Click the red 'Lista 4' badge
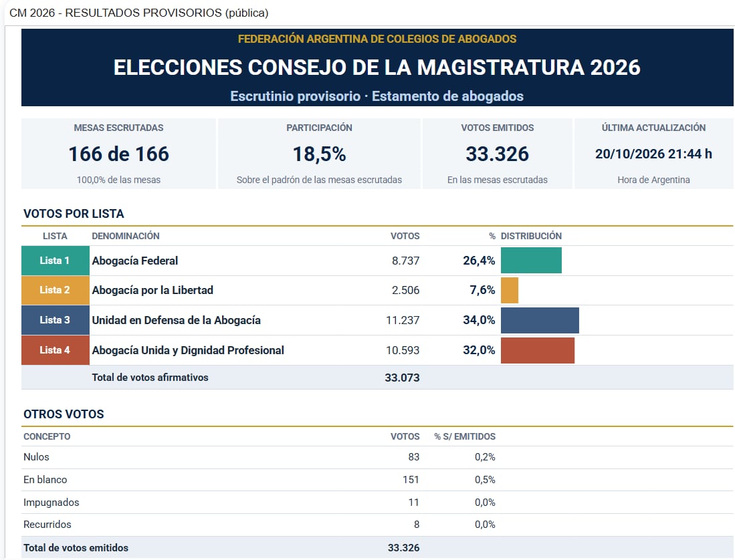The height and width of the screenshot is (560, 735). pos(55,350)
